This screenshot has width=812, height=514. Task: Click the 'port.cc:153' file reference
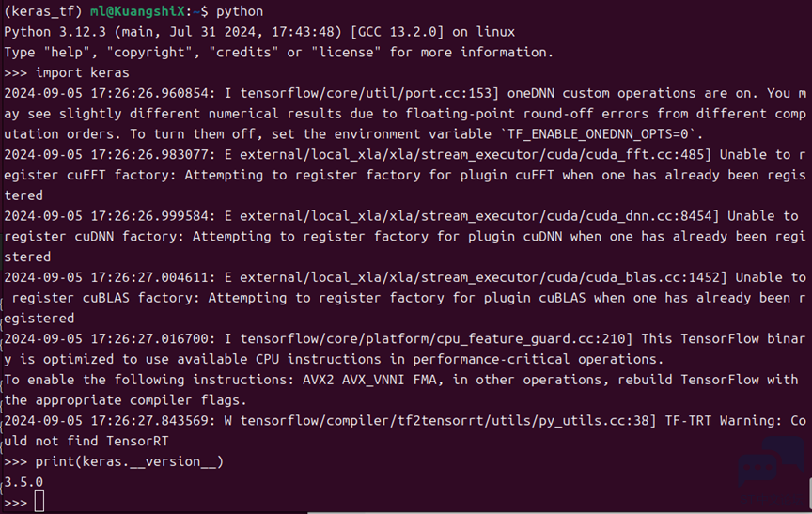448,93
